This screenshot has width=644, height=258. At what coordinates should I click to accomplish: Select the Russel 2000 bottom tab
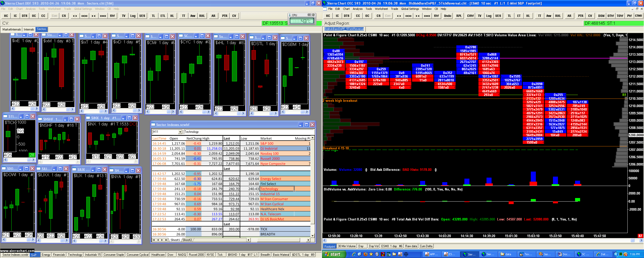[x=196, y=255]
